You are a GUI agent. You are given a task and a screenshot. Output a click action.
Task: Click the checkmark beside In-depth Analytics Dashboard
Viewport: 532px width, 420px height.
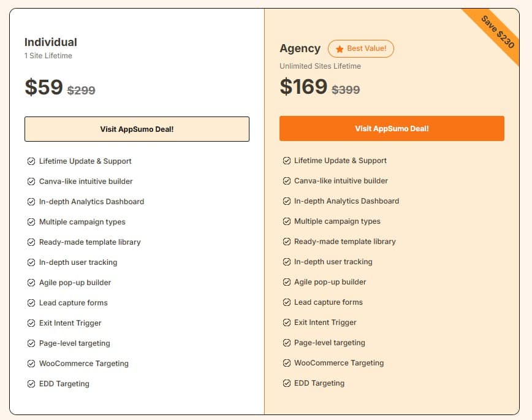31,201
